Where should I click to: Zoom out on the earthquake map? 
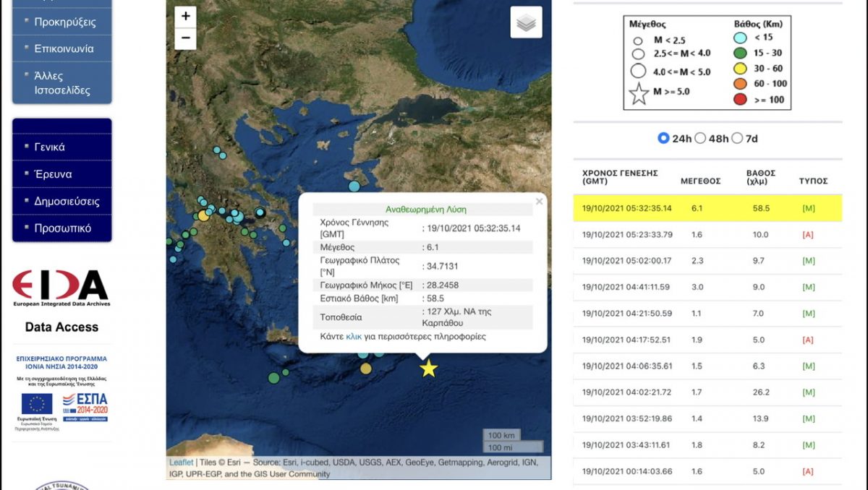click(x=186, y=38)
